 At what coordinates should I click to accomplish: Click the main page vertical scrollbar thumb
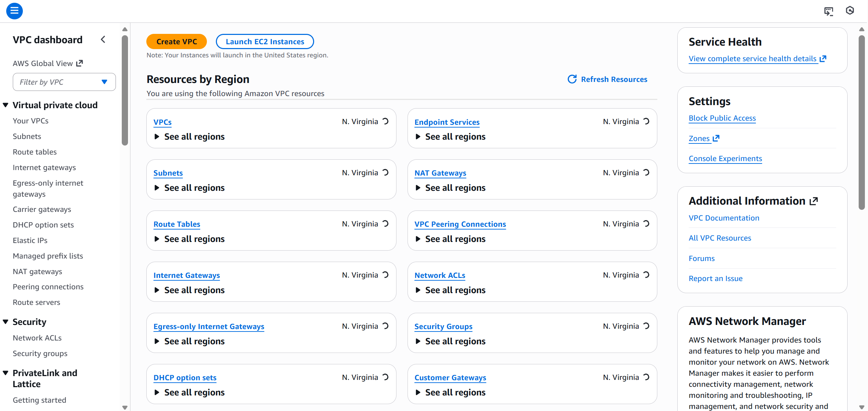[x=862, y=123]
